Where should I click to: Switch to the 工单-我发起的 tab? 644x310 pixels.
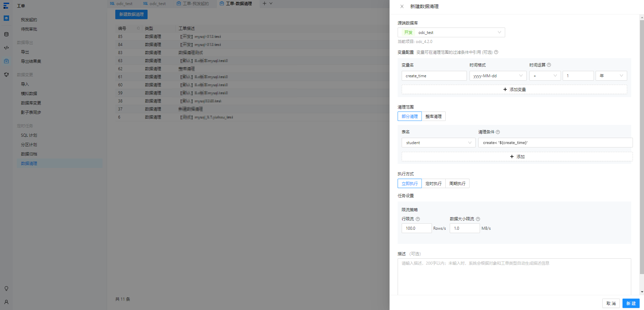[x=193, y=3]
